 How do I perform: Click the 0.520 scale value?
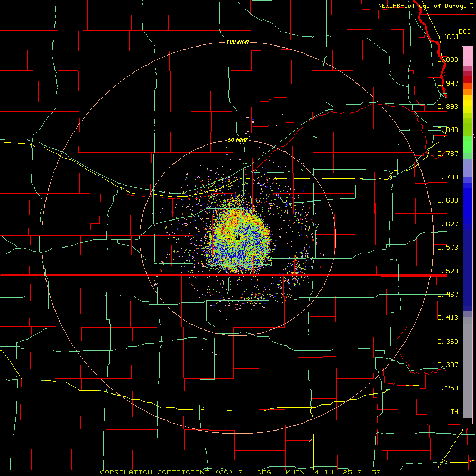(448, 271)
